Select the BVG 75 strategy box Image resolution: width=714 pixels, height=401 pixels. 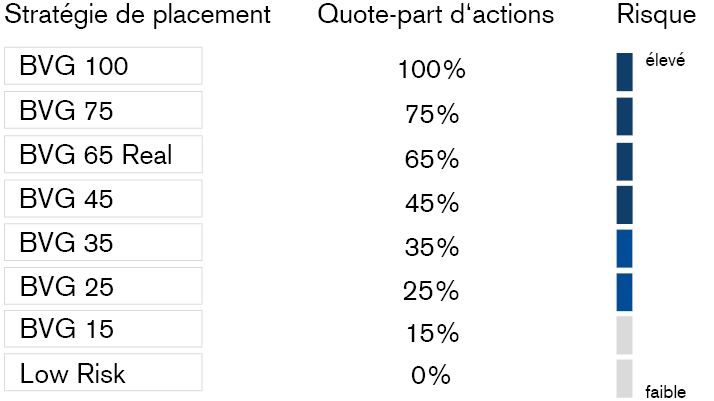coord(103,110)
